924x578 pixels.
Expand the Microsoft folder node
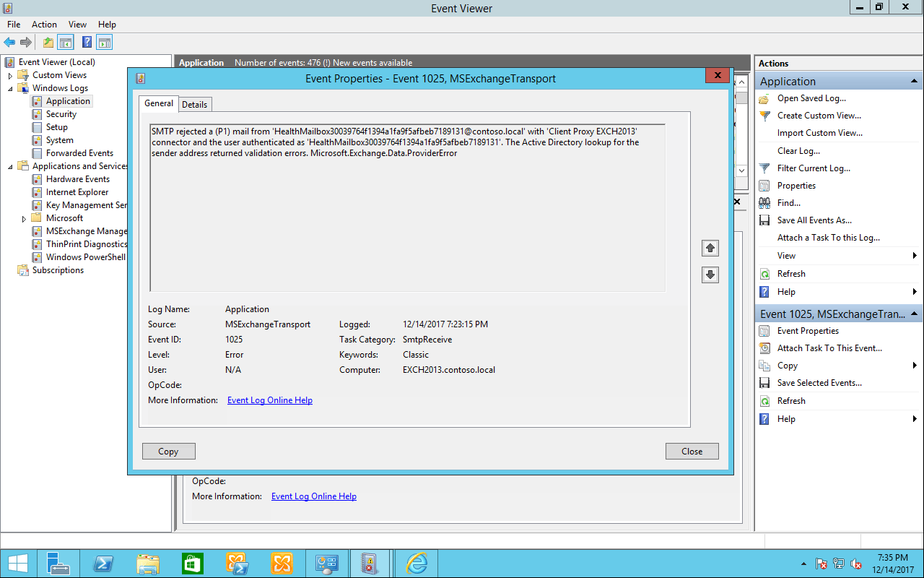point(24,218)
